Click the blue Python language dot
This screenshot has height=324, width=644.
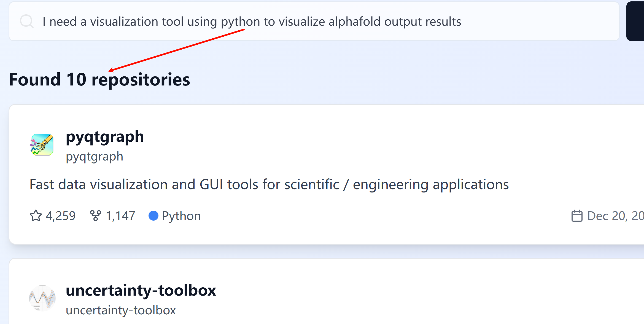pos(153,216)
